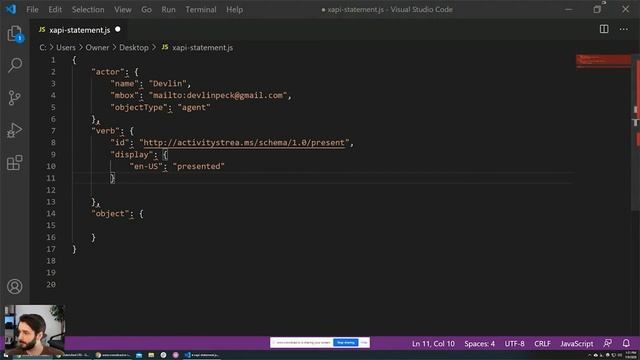The width and height of the screenshot is (640, 360).
Task: Click the "presented" string on line 10
Action: point(199,166)
